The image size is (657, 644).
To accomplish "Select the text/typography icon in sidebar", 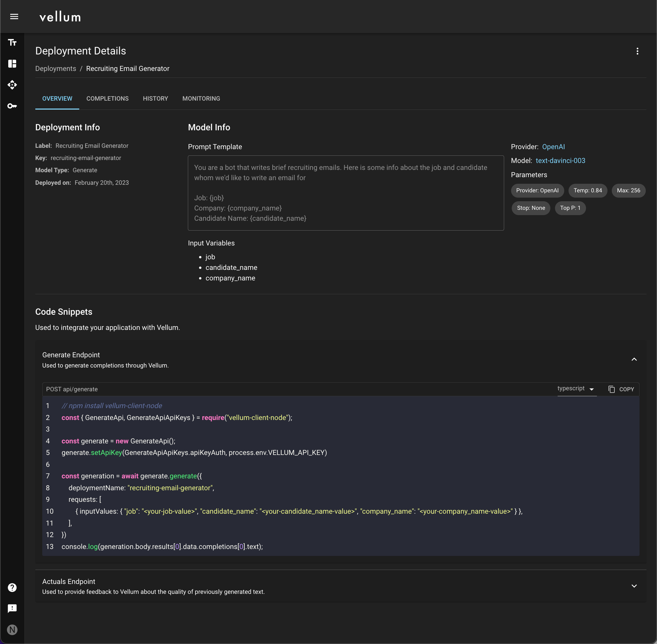I will pos(12,43).
